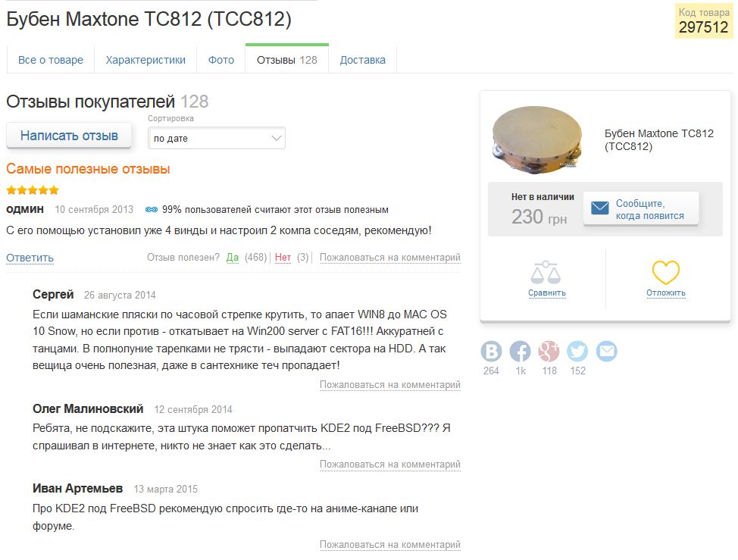Screen dimensions: 738x560
Task: Share by email round icon
Action: [x=607, y=351]
